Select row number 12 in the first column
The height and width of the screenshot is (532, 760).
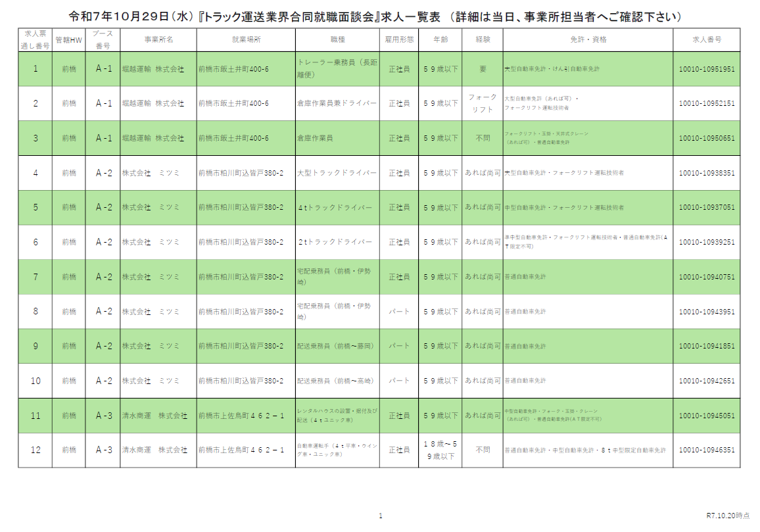click(x=36, y=450)
